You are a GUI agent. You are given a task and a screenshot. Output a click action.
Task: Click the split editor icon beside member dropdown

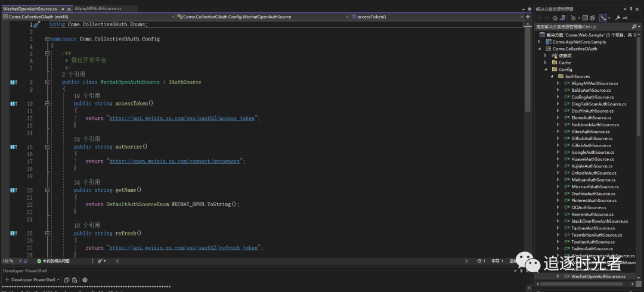527,17
